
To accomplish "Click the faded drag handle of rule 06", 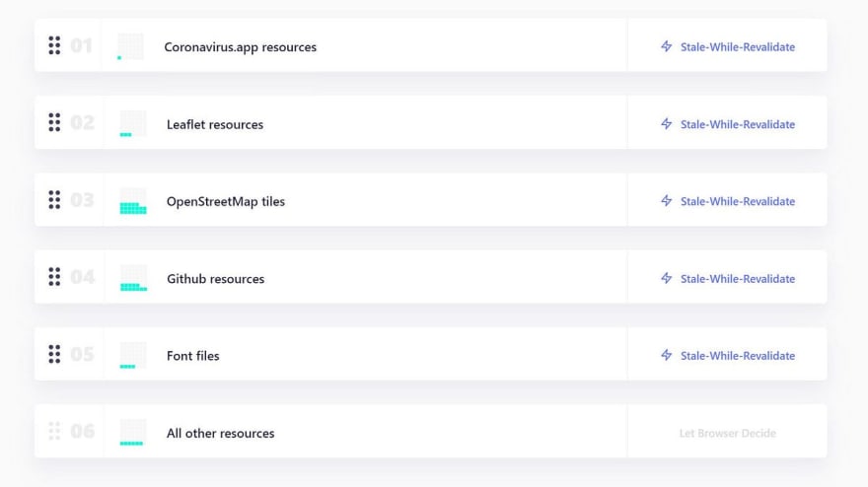I will (x=54, y=431).
